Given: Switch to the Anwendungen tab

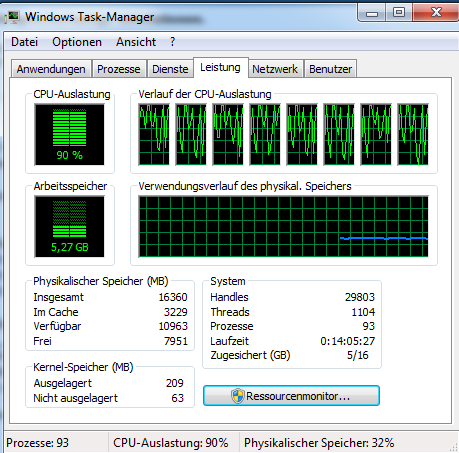Looking at the screenshot, I should 51,69.
